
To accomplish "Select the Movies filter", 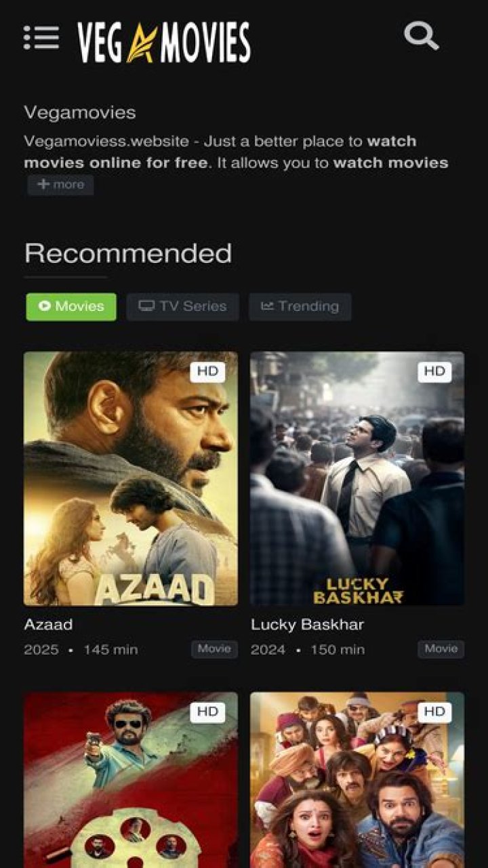I will pos(70,306).
